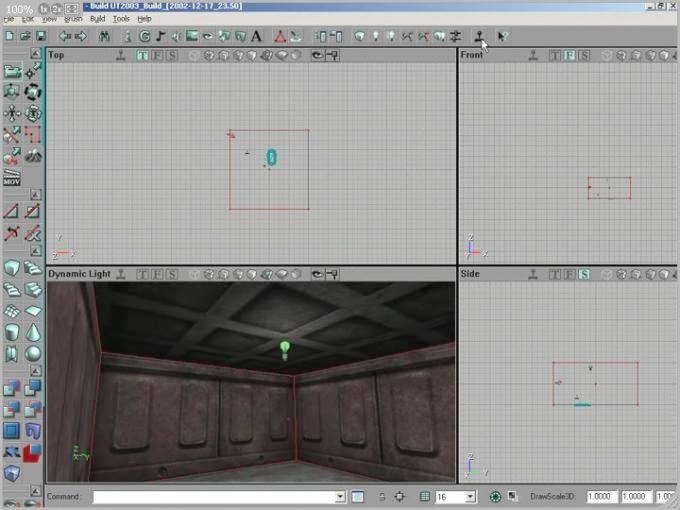Viewport: 680px width, 510px height.
Task: Click the Save file toolbar icon
Action: (40, 37)
